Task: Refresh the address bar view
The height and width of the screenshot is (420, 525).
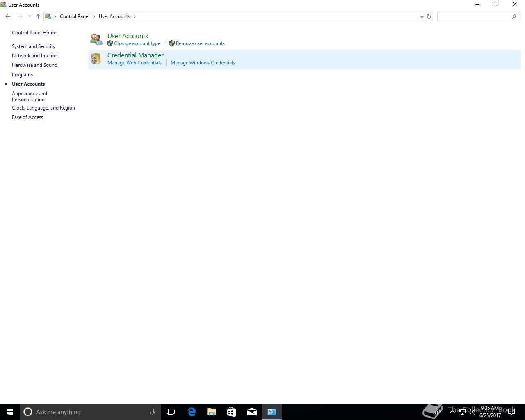Action: point(429,16)
